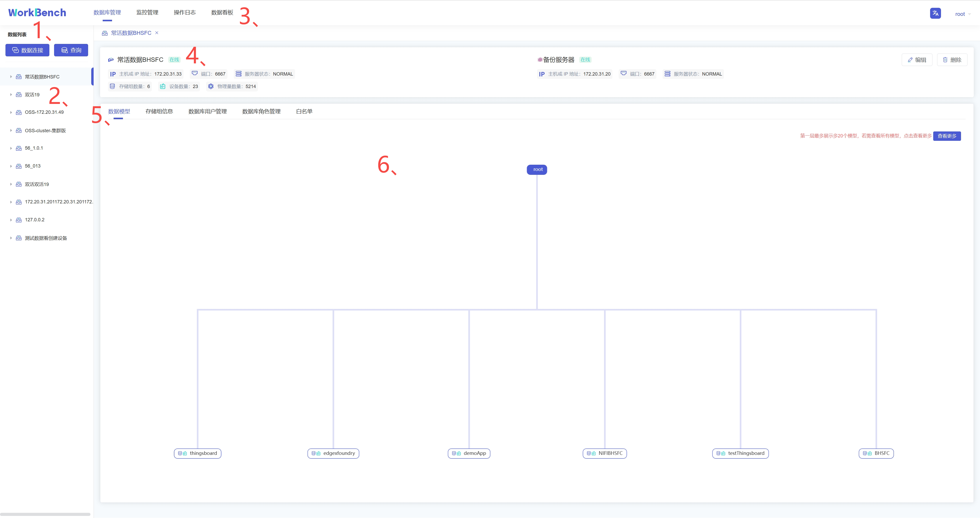Expand the 常活数据BHSFC tree item

[x=11, y=77]
